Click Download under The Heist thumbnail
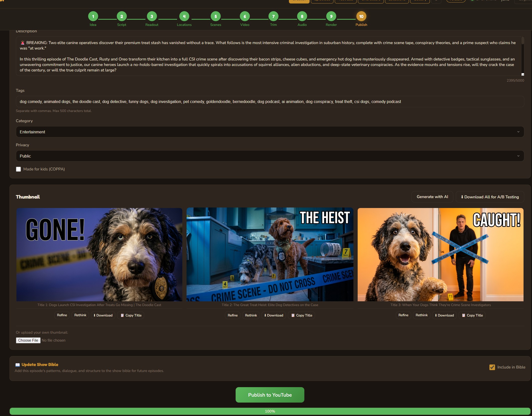 [x=273, y=315]
